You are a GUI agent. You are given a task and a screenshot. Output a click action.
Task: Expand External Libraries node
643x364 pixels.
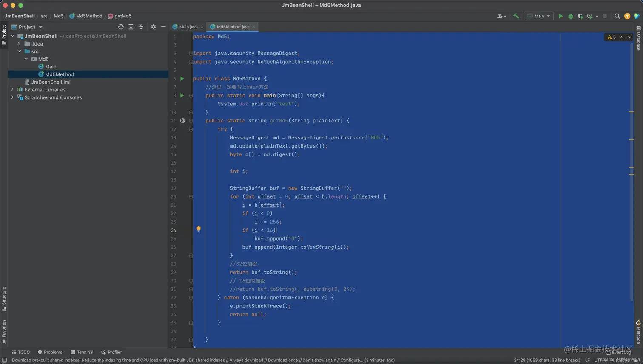[12, 90]
